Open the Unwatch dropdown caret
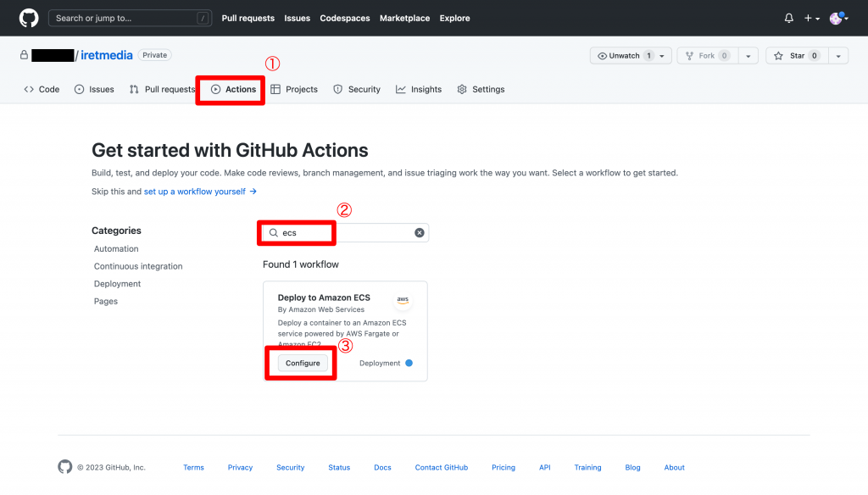Screen dimensions: 868x495 pos(660,55)
